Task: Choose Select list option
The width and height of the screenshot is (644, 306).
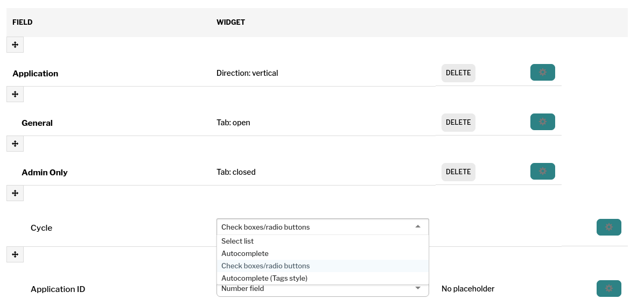Action: tap(323, 241)
